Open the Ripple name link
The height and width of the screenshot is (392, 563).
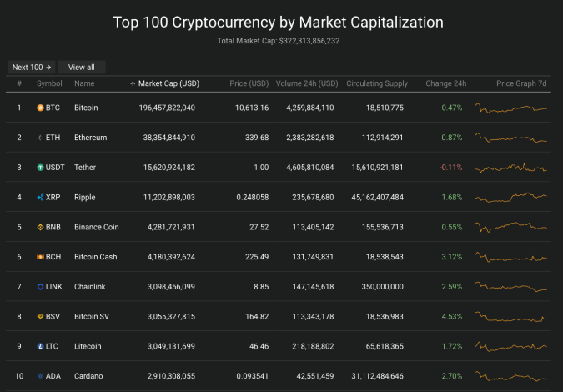click(85, 197)
